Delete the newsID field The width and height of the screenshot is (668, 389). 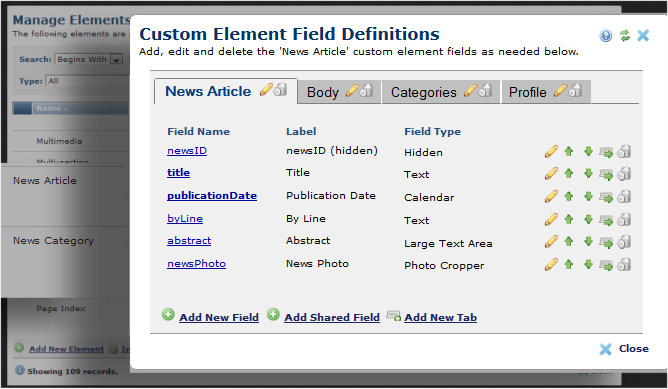coord(624,152)
